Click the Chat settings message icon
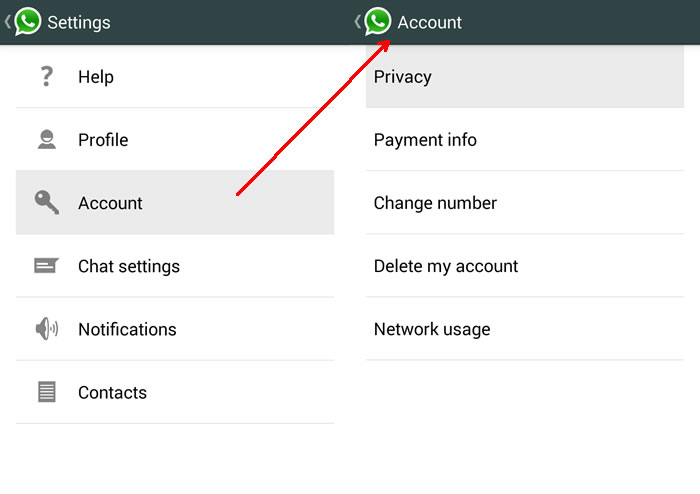Screen dimensions: 700x494 (x=46, y=266)
